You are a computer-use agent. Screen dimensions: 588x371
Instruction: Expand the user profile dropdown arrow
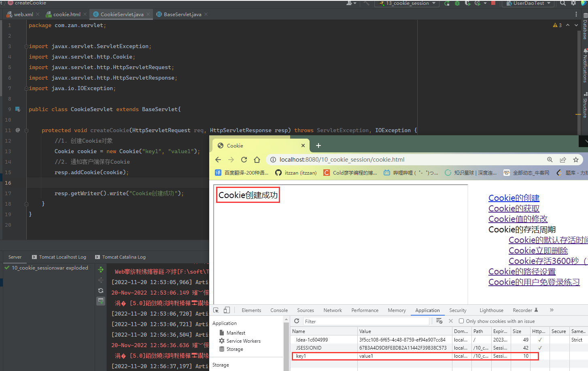[355, 3]
